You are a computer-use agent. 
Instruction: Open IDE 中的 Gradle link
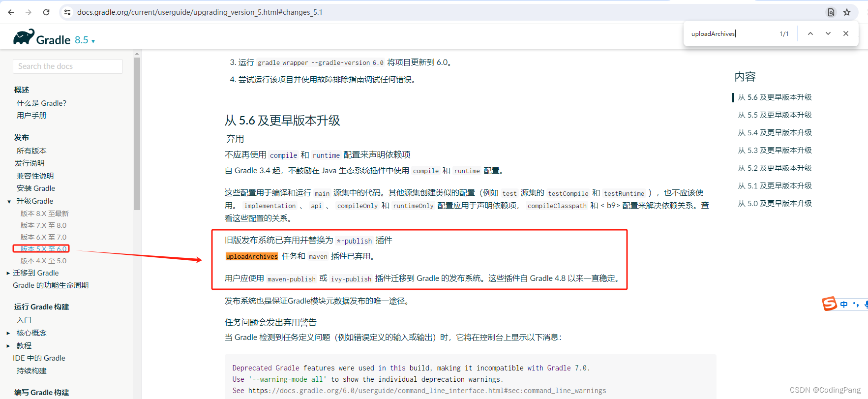tap(39, 358)
